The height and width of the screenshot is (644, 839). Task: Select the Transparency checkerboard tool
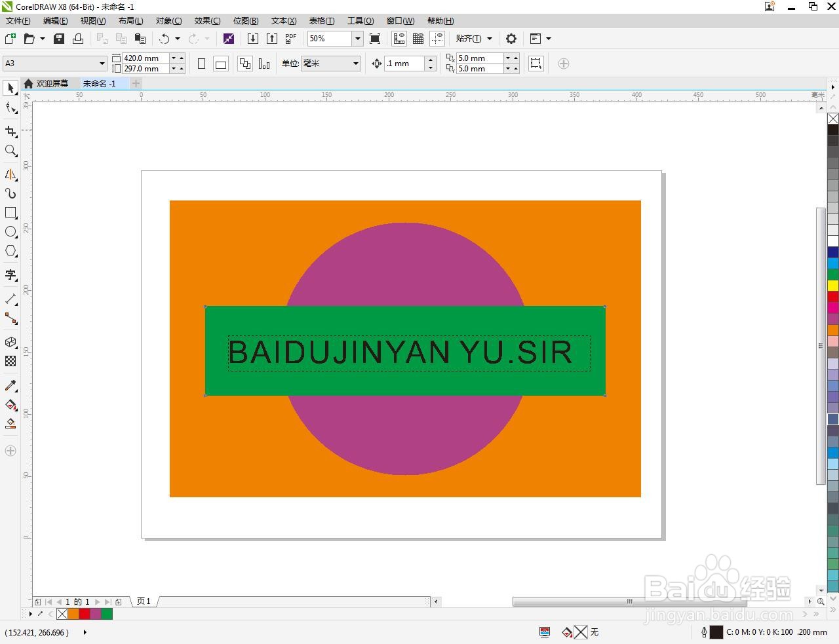point(10,361)
